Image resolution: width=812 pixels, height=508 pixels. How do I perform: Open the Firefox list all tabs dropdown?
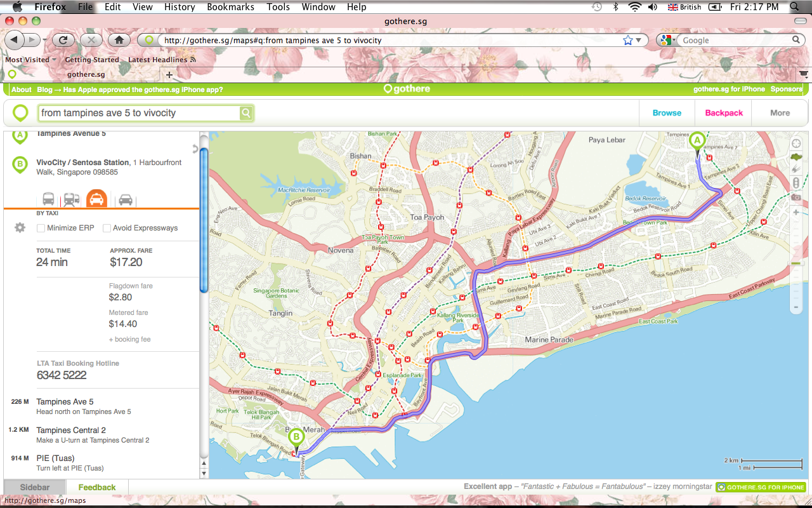coord(804,74)
